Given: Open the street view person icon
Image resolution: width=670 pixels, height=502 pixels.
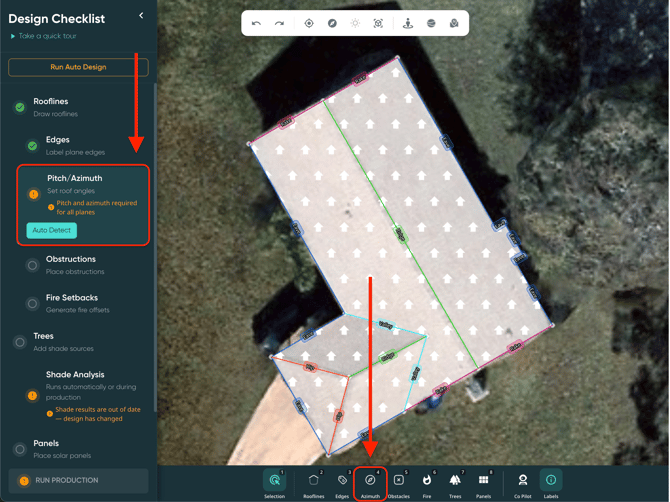Looking at the screenshot, I should (x=408, y=23).
